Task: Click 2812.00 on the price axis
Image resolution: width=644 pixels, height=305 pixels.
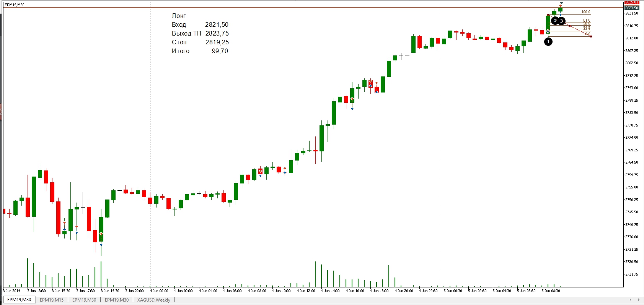Action: point(632,38)
